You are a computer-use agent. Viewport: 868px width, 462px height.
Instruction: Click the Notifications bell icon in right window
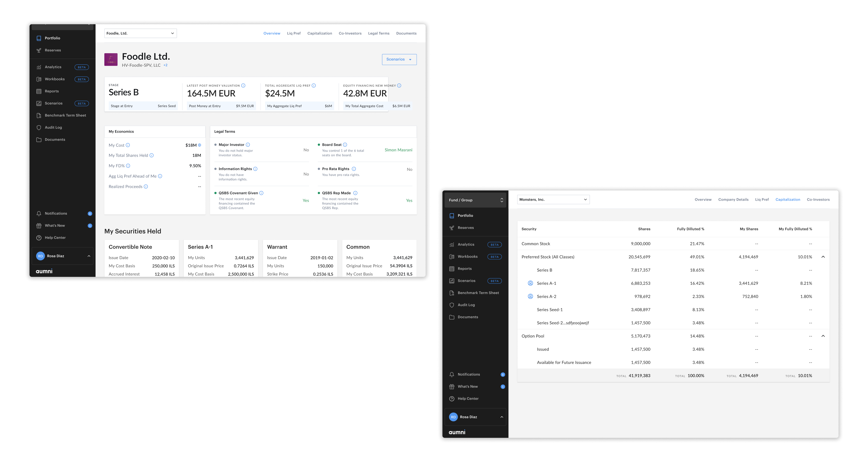coord(452,375)
